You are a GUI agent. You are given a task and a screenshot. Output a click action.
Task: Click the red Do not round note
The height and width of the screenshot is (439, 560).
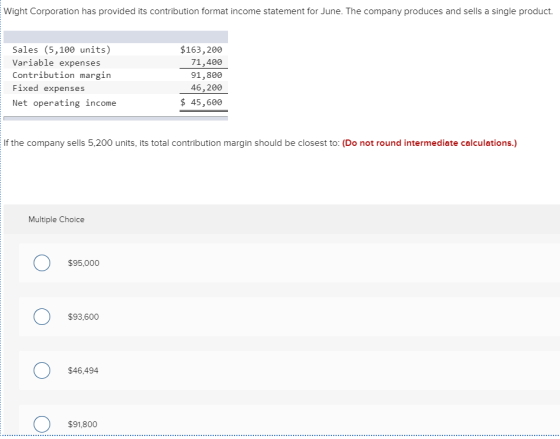point(429,143)
